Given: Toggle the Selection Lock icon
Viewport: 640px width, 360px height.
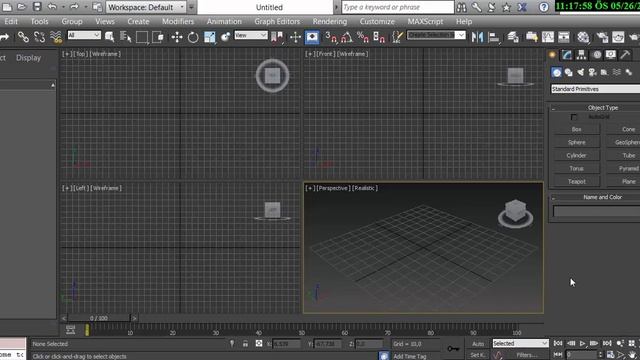Looking at the screenshot, I should pos(245,344).
